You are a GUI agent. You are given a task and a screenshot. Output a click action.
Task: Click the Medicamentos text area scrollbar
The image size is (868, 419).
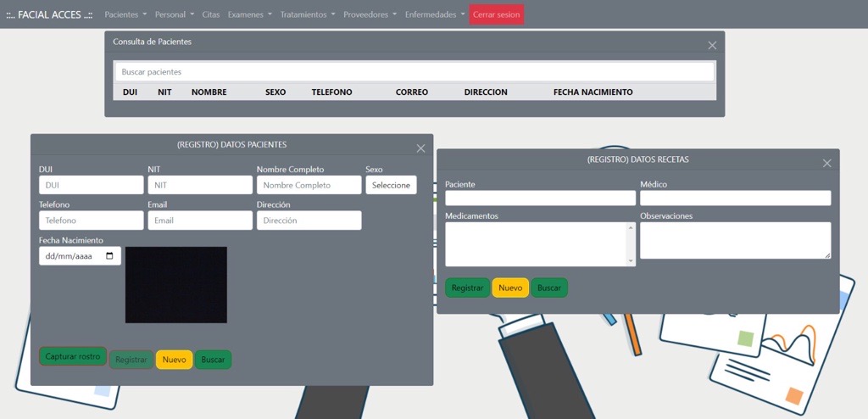tap(630, 244)
